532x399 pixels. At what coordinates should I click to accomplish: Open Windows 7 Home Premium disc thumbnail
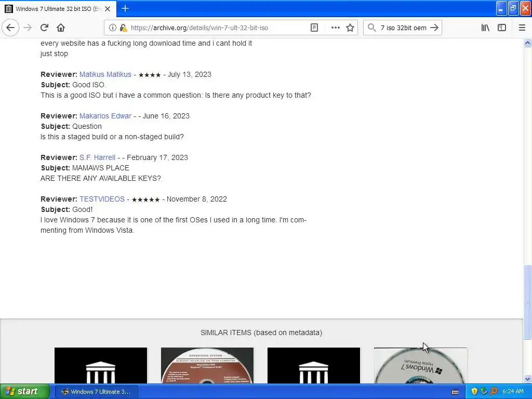(420, 365)
